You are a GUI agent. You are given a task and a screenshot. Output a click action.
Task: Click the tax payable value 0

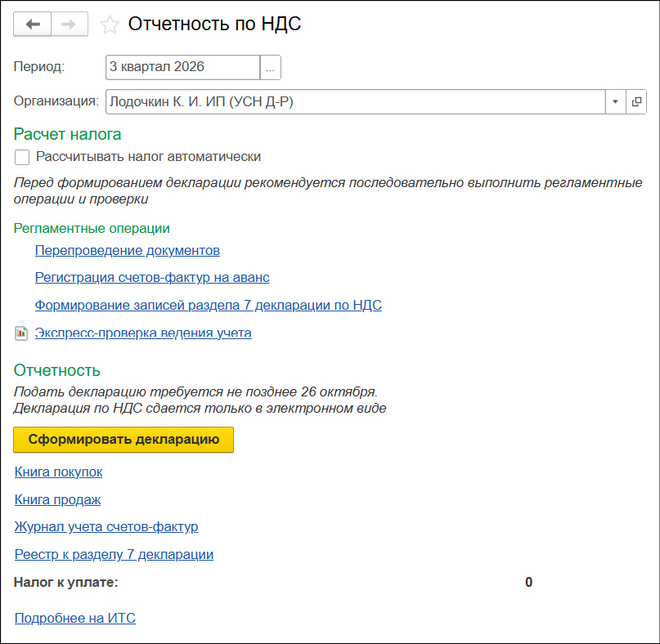coord(528,582)
